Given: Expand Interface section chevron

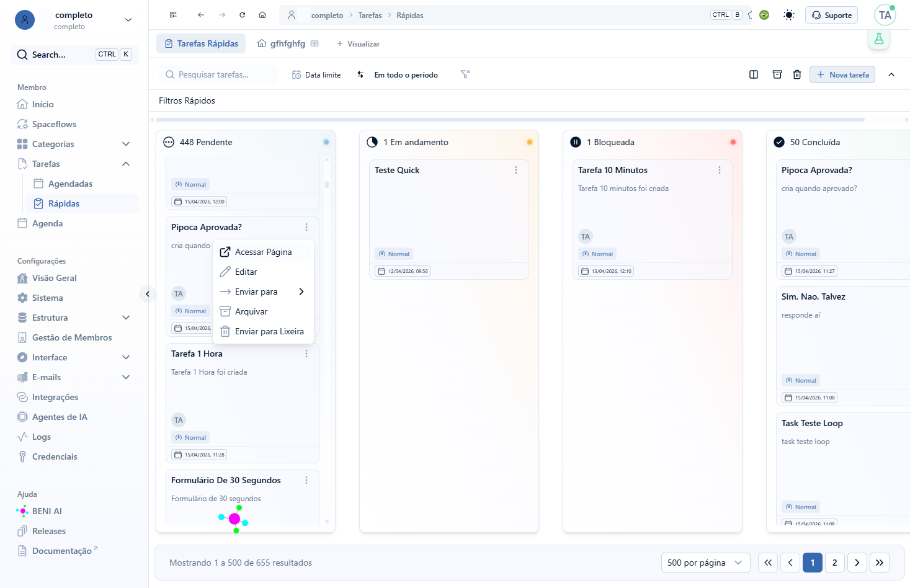Looking at the screenshot, I should pyautogui.click(x=126, y=357).
